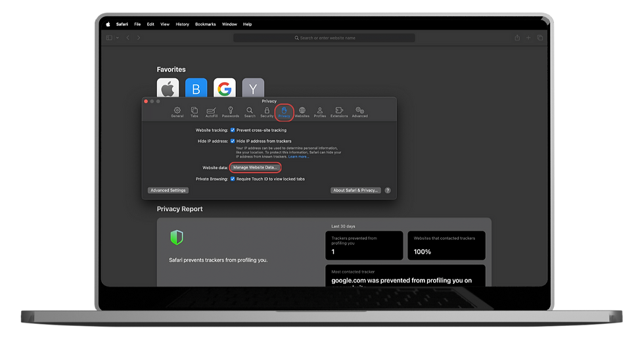Follow the Learn more link
The image size is (644, 349).
[x=298, y=156]
